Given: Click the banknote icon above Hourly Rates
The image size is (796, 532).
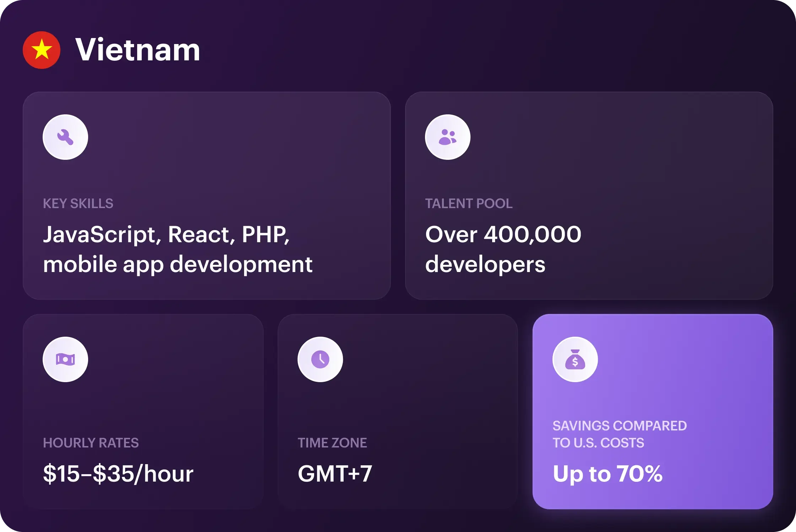Looking at the screenshot, I should 65,359.
